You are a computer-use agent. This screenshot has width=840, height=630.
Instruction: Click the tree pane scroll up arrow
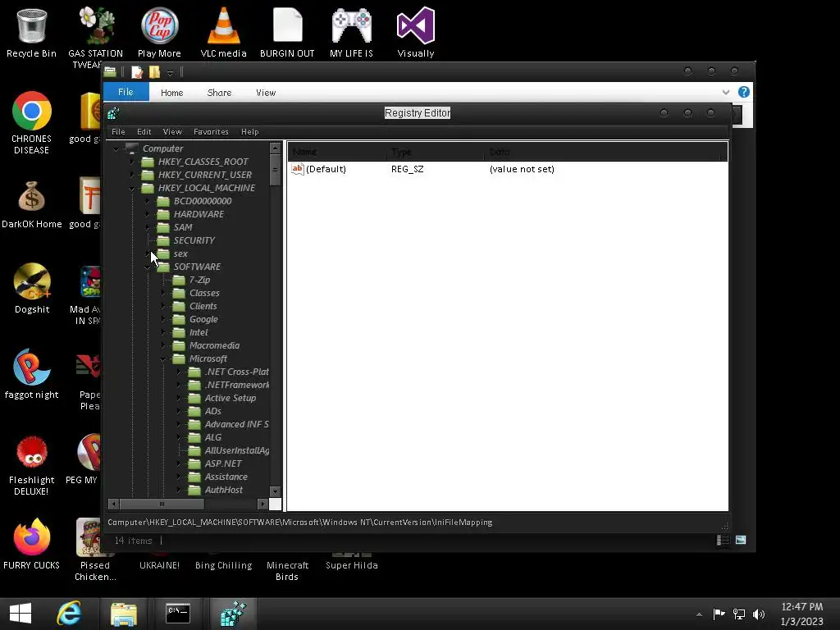click(x=275, y=148)
